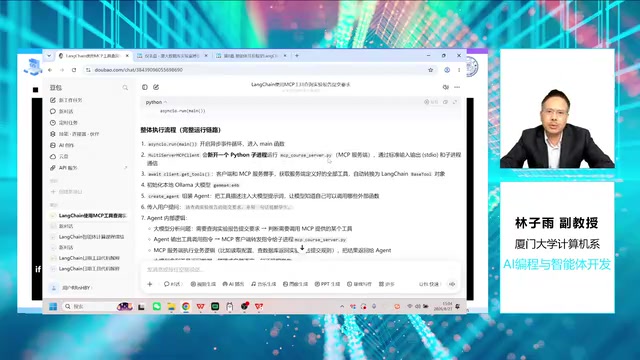Open the Windows Start menu

point(53,307)
